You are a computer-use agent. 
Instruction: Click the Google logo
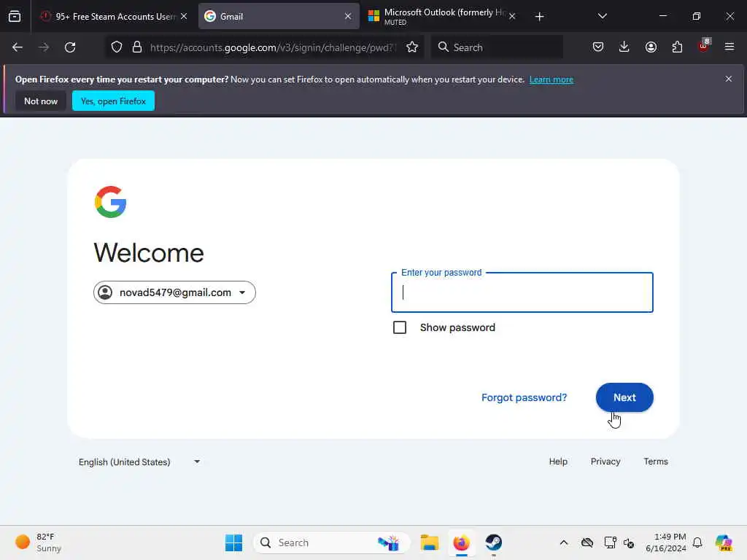coord(111,202)
